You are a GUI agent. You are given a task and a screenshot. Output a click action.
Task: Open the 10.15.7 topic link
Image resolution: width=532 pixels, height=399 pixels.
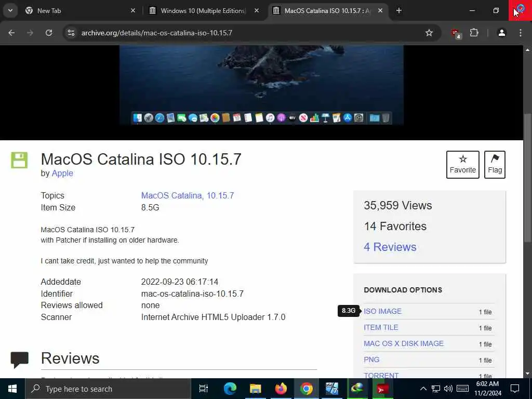(x=220, y=195)
